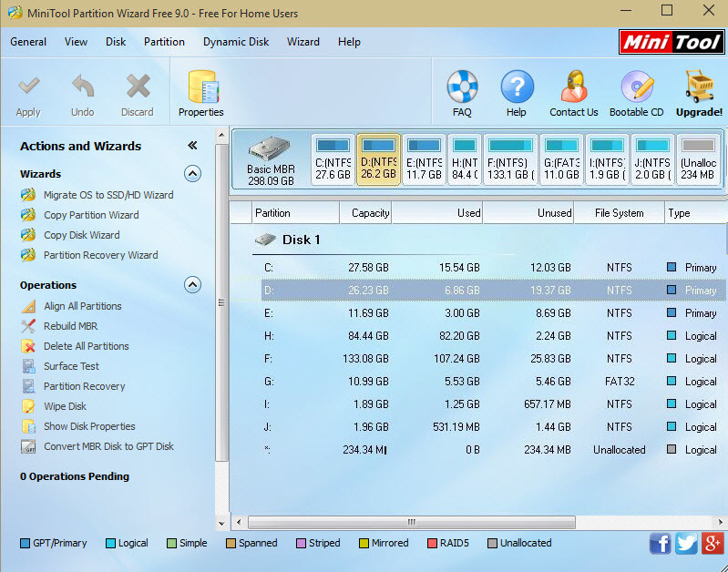Select the F: partition block in disk map

[510, 159]
